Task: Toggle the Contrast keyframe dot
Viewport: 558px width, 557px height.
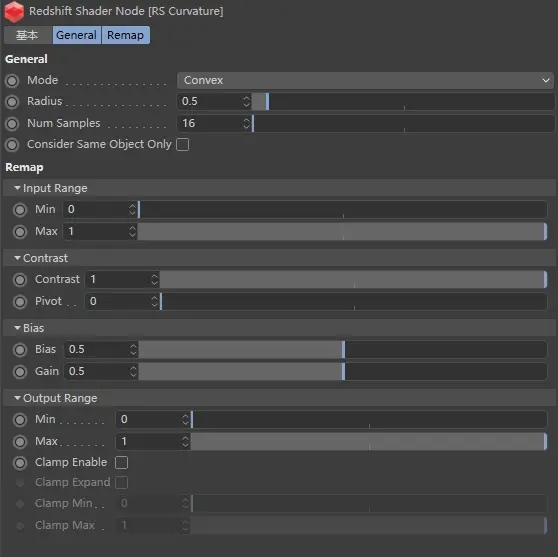Action: 20,280
